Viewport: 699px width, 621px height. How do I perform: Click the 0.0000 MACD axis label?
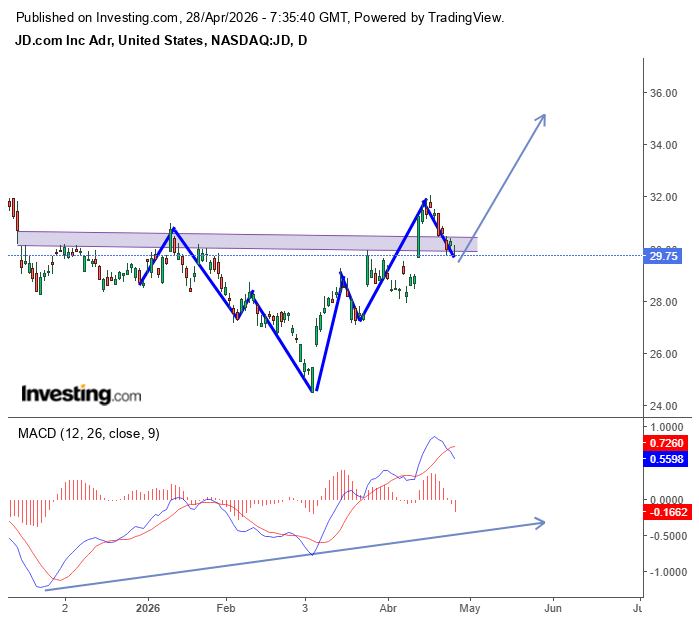pyautogui.click(x=667, y=500)
